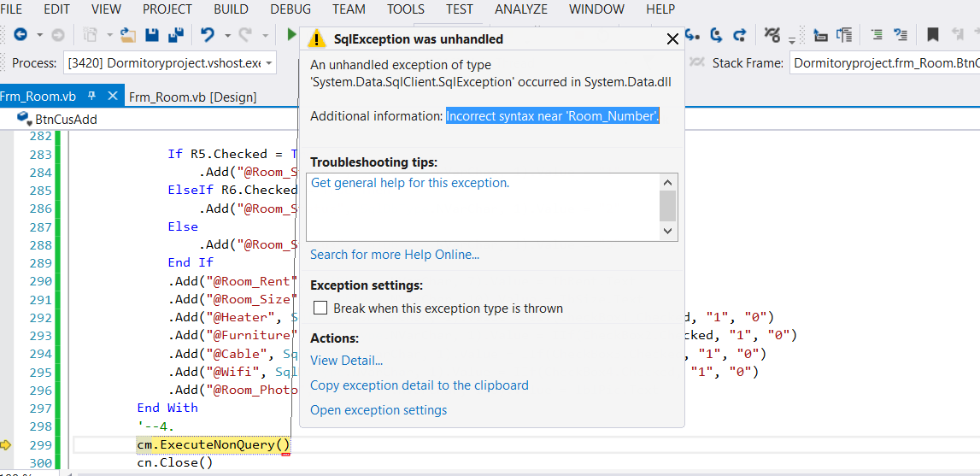Screen dimensions: 980x476
Task: Expand the Process dropdown list
Action: tap(269, 63)
